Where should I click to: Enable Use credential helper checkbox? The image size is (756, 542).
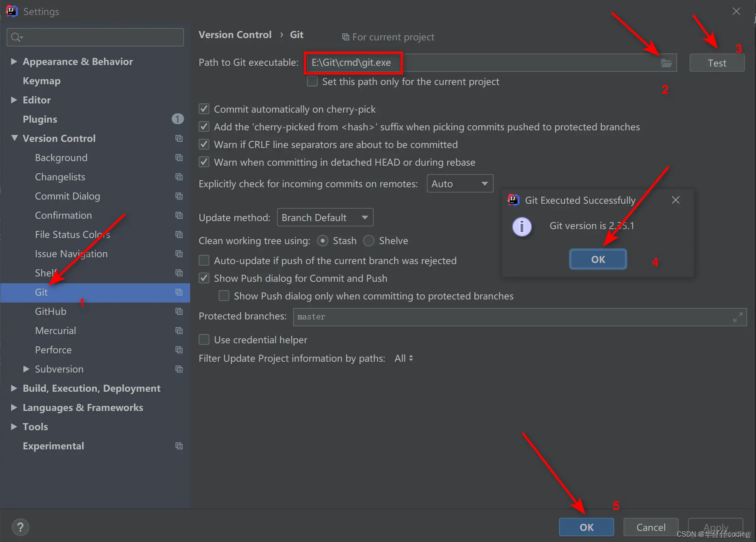tap(204, 340)
